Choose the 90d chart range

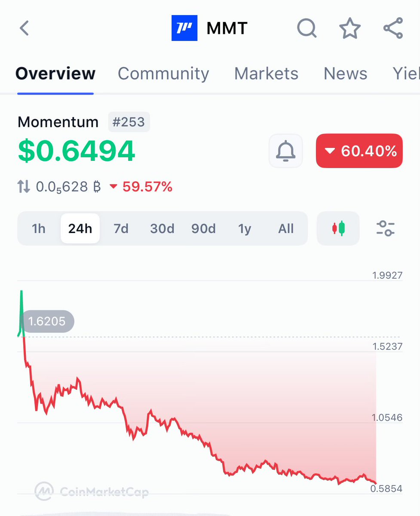[x=203, y=228]
